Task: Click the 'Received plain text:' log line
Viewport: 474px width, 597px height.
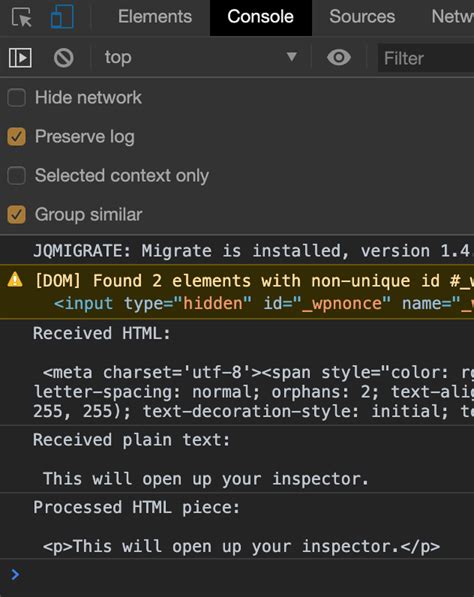Action: coord(131,440)
